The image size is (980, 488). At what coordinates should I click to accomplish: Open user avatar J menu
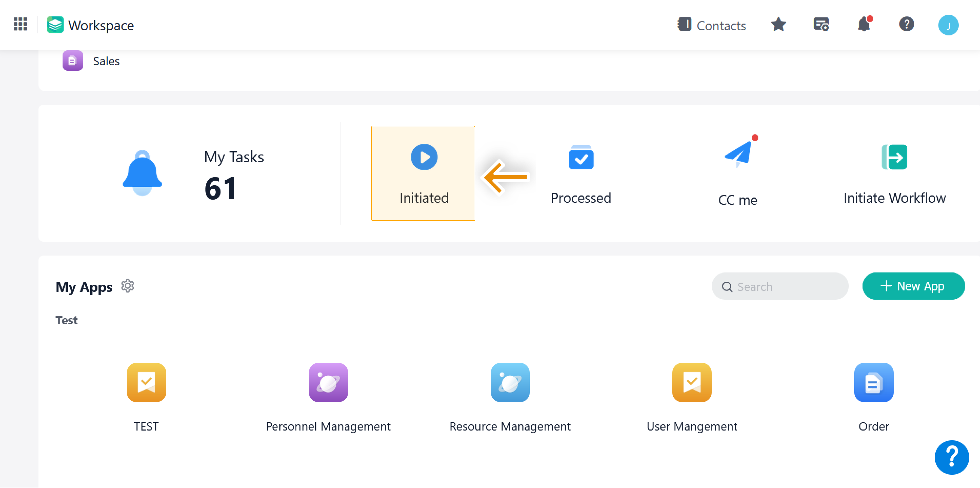pyautogui.click(x=948, y=25)
